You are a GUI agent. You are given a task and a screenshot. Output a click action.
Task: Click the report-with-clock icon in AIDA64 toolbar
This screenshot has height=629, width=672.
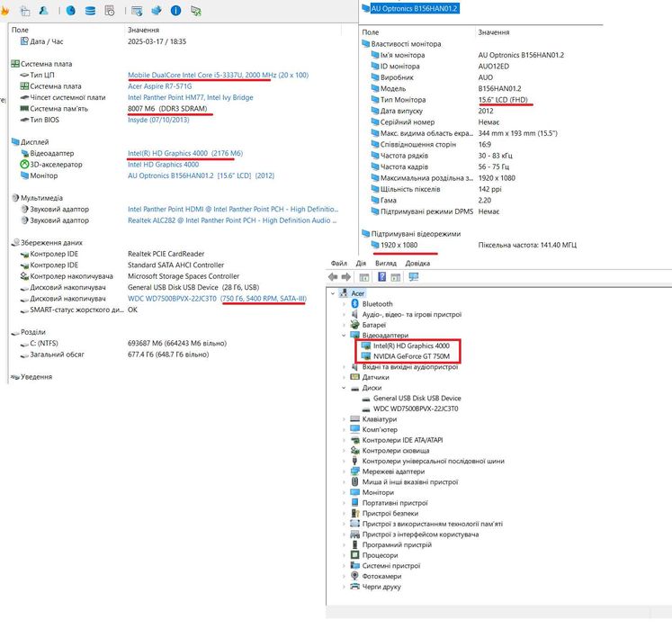tap(110, 11)
